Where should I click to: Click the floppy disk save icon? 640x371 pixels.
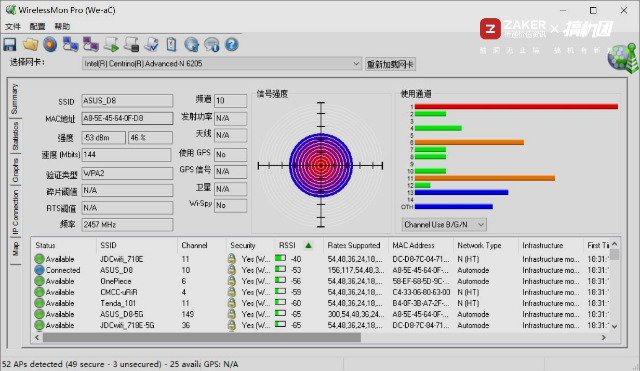point(10,44)
